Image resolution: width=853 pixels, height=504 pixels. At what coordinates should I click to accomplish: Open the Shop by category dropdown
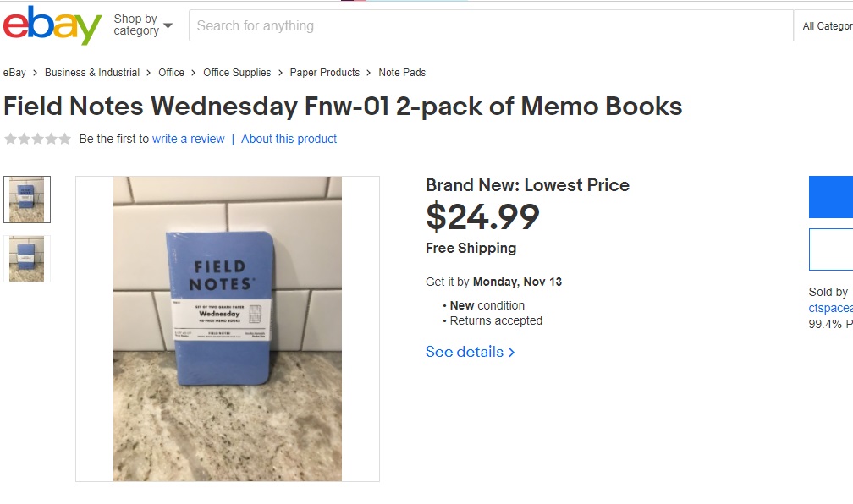pos(142,25)
